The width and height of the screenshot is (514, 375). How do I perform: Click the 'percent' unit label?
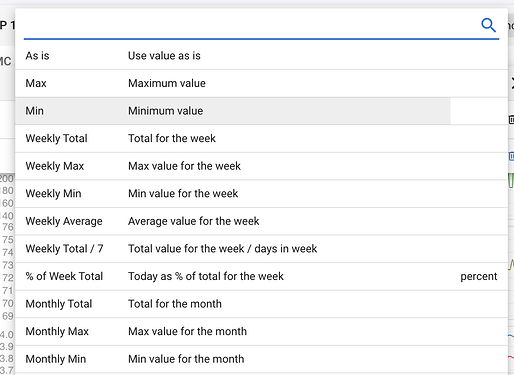tap(479, 277)
